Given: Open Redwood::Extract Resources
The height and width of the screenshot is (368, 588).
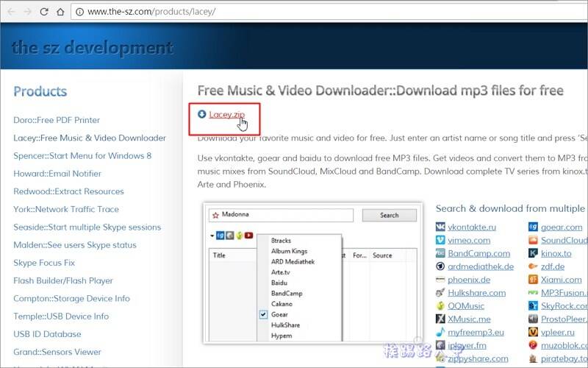Looking at the screenshot, I should click(x=68, y=191).
